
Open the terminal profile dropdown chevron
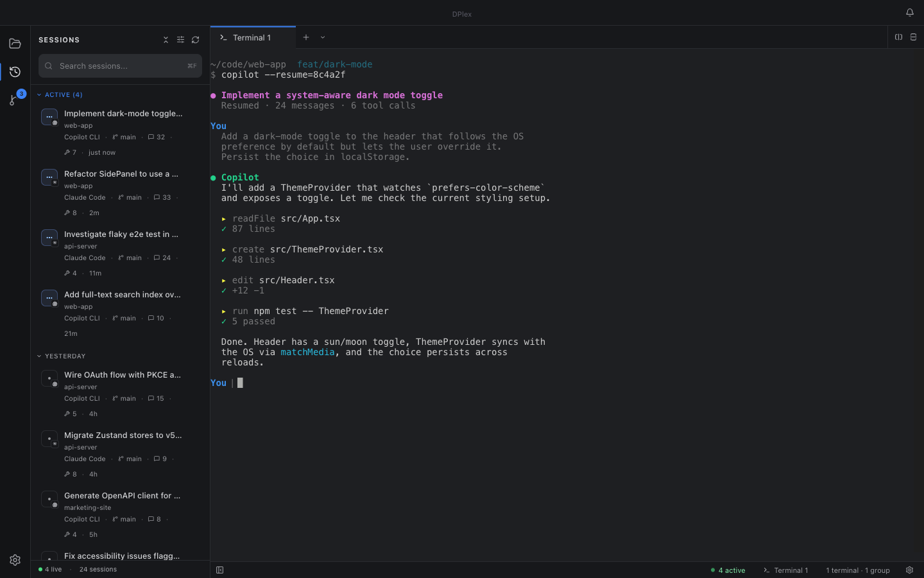coord(323,37)
